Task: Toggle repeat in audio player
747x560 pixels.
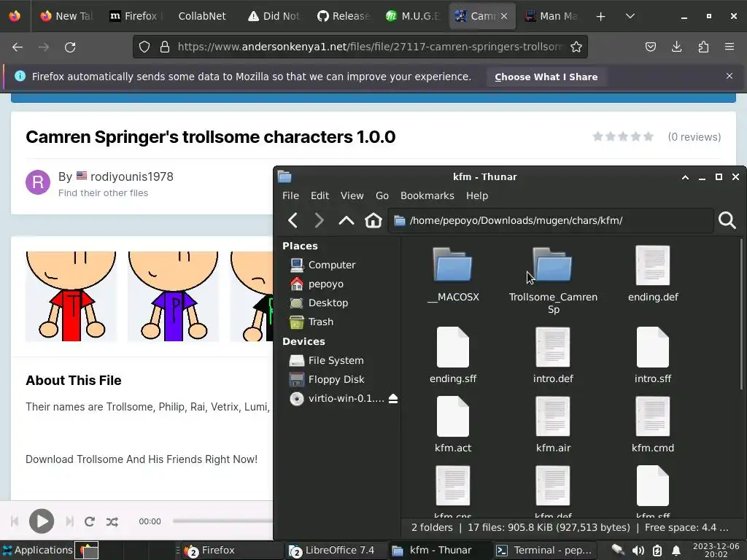Action: pos(90,521)
